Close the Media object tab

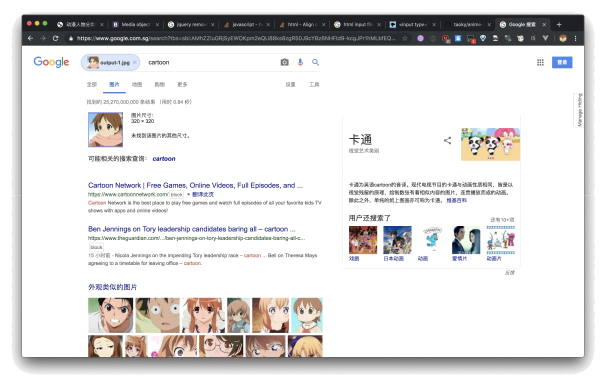point(157,24)
